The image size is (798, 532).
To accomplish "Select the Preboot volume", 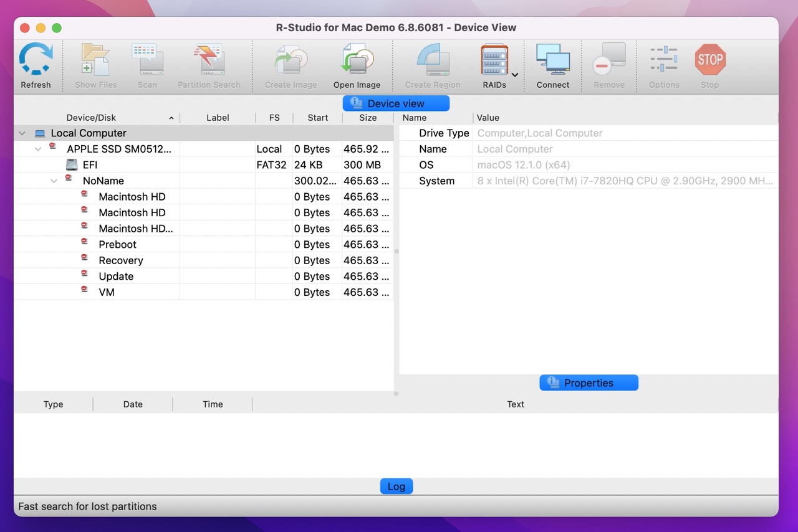I will pyautogui.click(x=204, y=244).
